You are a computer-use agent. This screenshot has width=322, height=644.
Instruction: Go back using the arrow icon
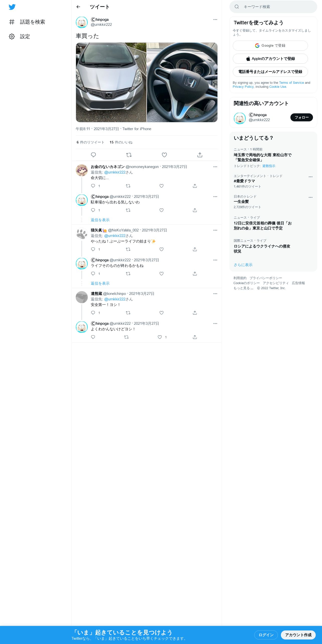tap(78, 7)
